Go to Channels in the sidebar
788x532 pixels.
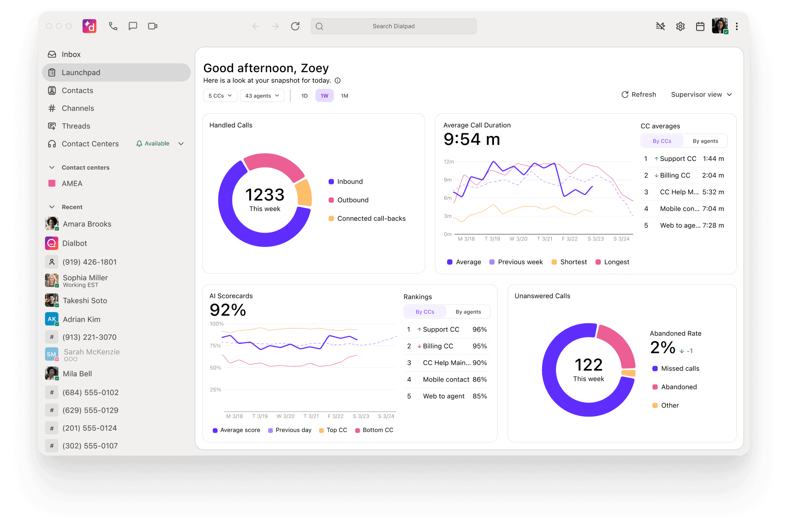[x=116, y=108]
